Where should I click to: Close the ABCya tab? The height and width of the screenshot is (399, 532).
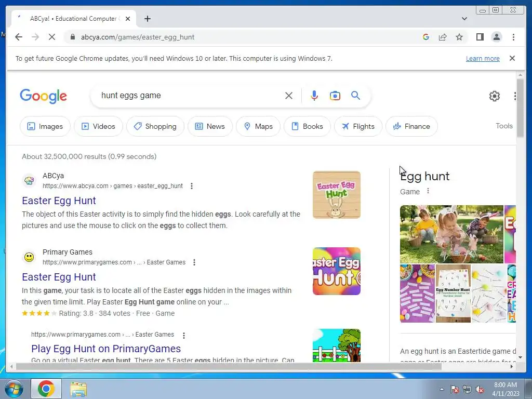[128, 19]
